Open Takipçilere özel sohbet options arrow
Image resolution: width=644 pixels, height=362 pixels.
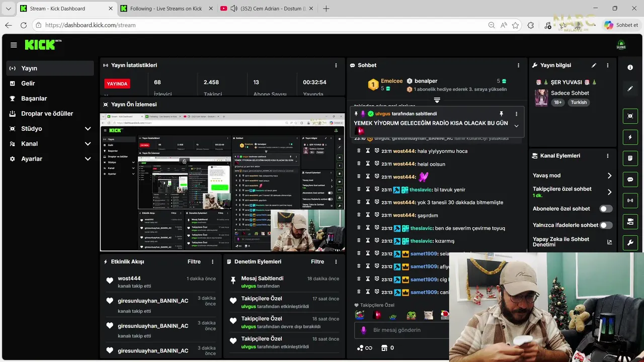[609, 192]
